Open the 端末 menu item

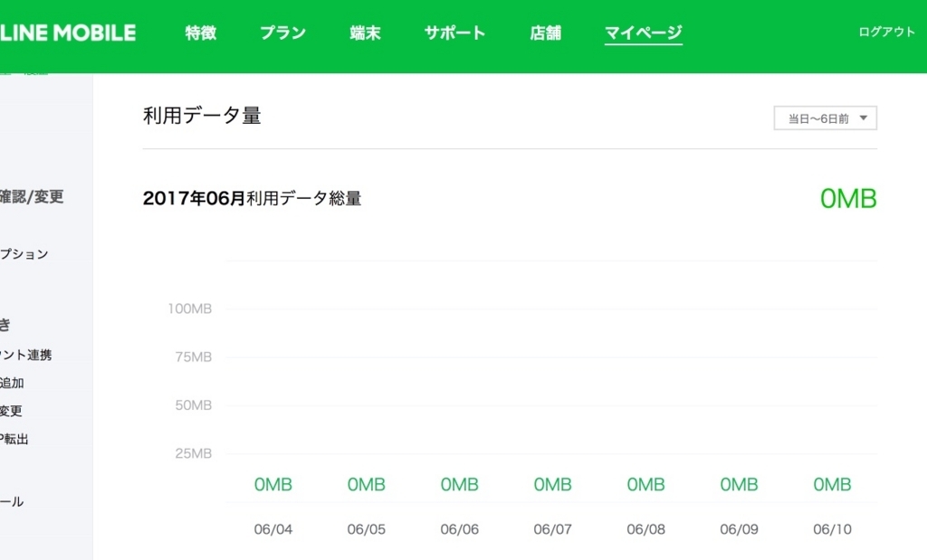(x=364, y=33)
